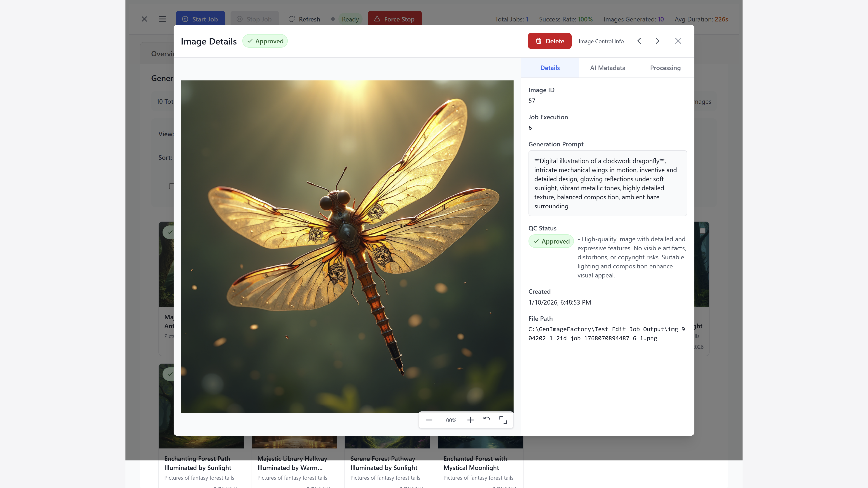Advance to the next image with the right chevron
Screen dimensions: 868x488
pos(657,41)
